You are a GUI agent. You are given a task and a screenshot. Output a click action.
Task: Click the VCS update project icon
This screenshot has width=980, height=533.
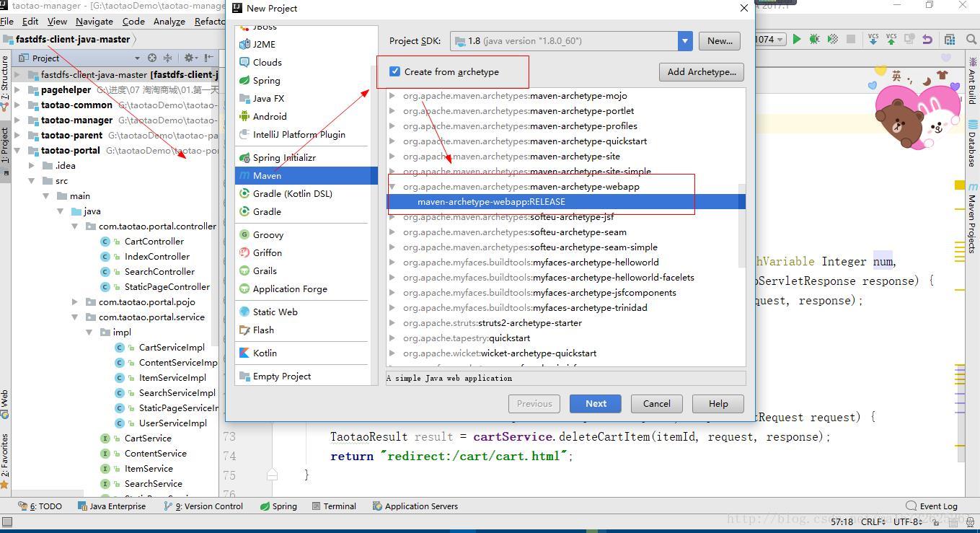click(873, 40)
